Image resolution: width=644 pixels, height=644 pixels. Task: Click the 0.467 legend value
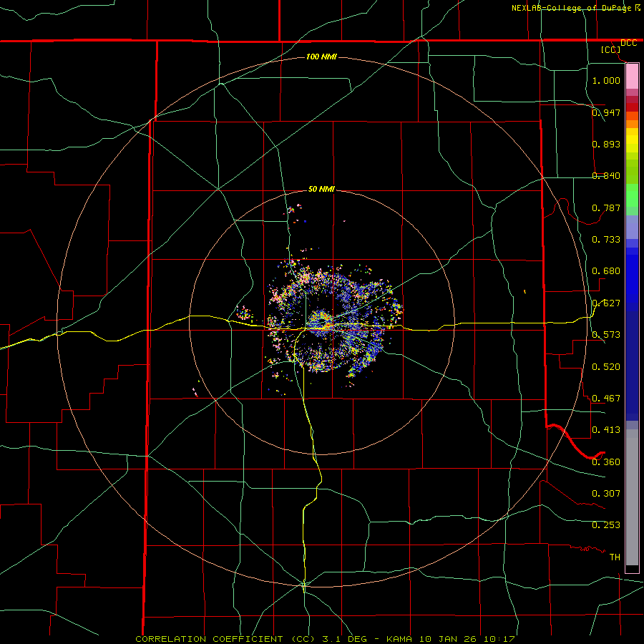pos(606,399)
